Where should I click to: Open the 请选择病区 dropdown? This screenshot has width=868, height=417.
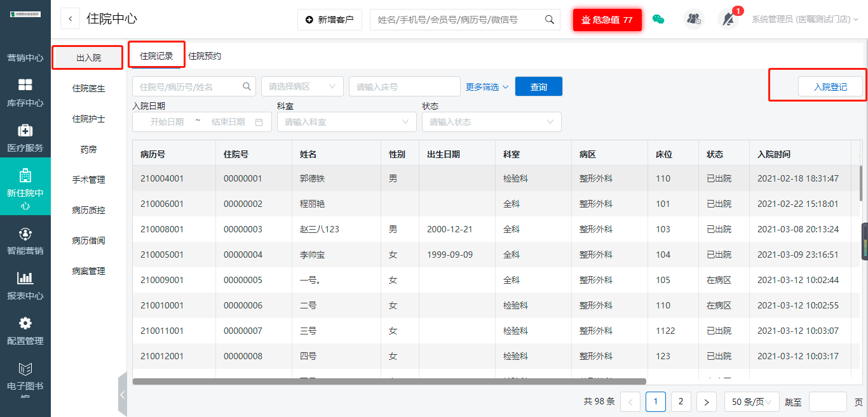[302, 86]
